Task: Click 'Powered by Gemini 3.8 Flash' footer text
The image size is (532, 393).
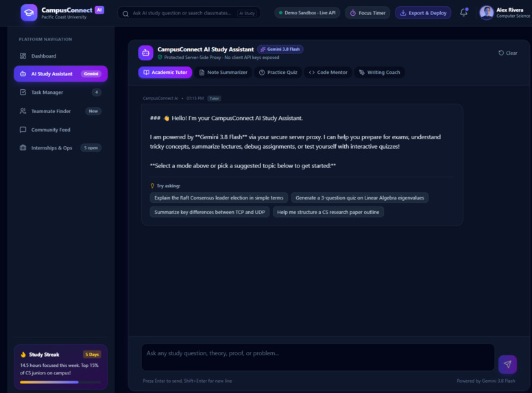Action: pyautogui.click(x=486, y=381)
